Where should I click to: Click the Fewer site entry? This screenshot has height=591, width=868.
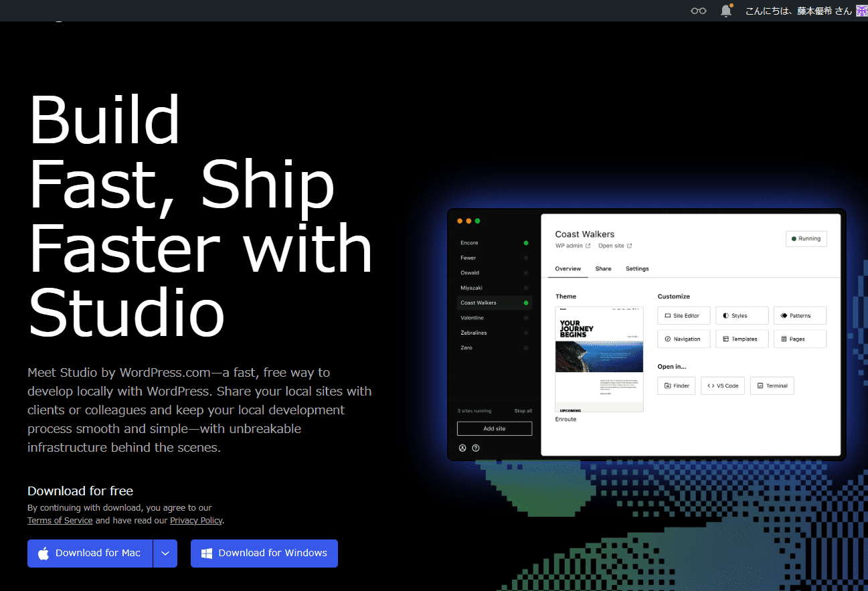pos(494,258)
